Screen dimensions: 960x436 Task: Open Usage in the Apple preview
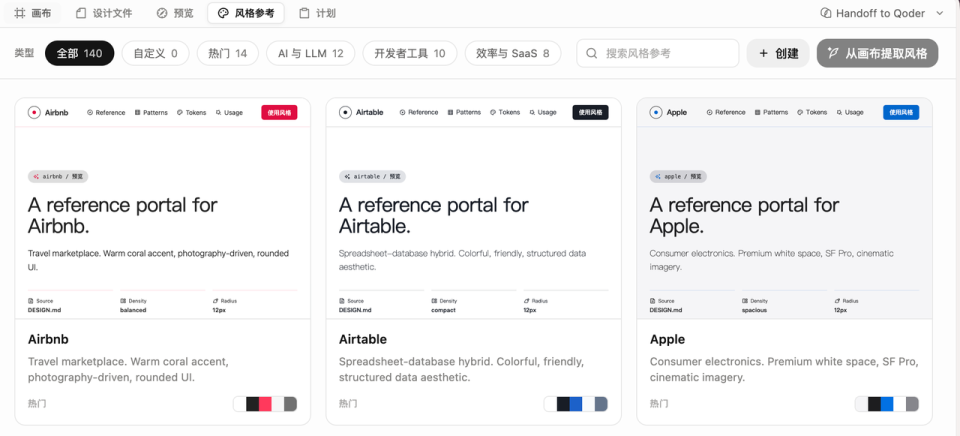click(x=850, y=113)
